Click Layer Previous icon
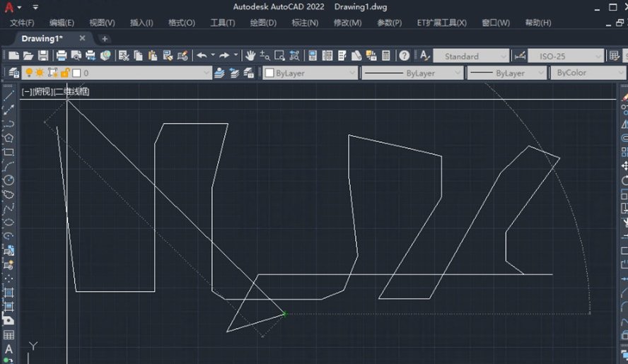This screenshot has width=628, height=364. coord(234,73)
